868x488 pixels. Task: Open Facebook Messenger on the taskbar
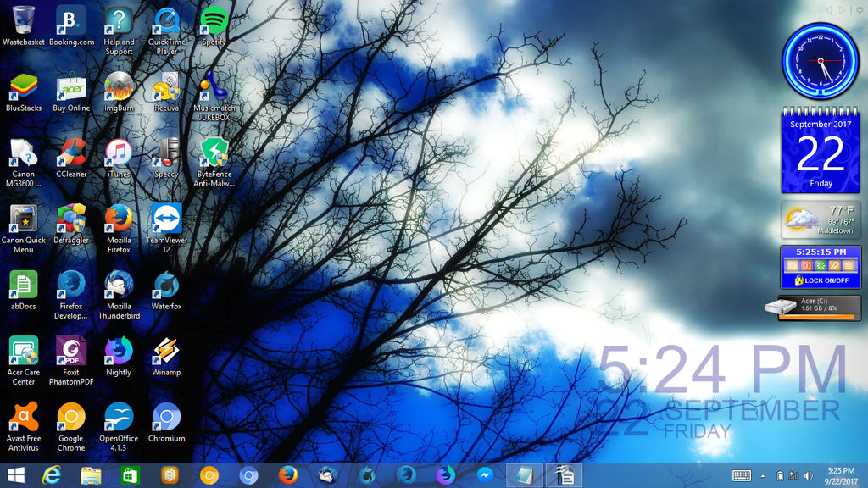pyautogui.click(x=487, y=474)
